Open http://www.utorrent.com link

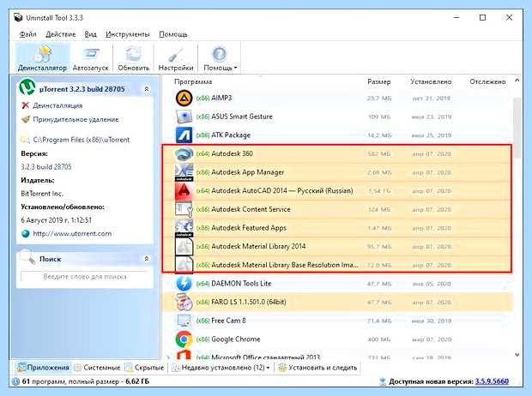[x=72, y=234]
